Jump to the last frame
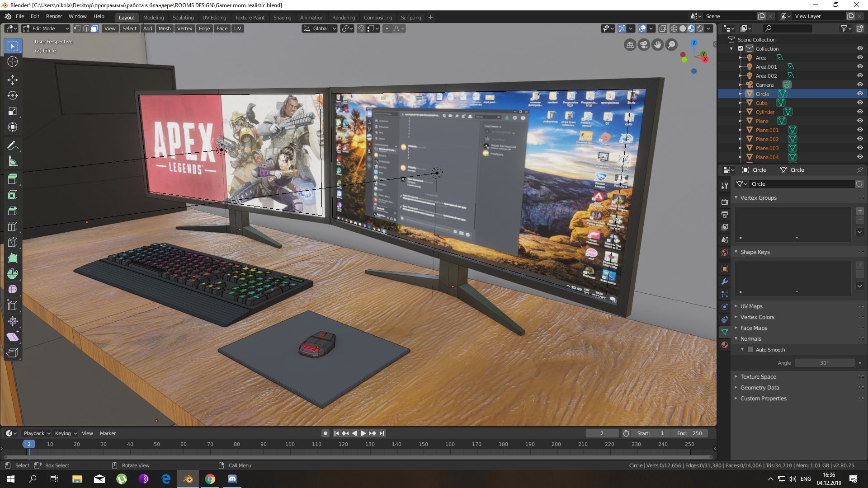 [382, 433]
